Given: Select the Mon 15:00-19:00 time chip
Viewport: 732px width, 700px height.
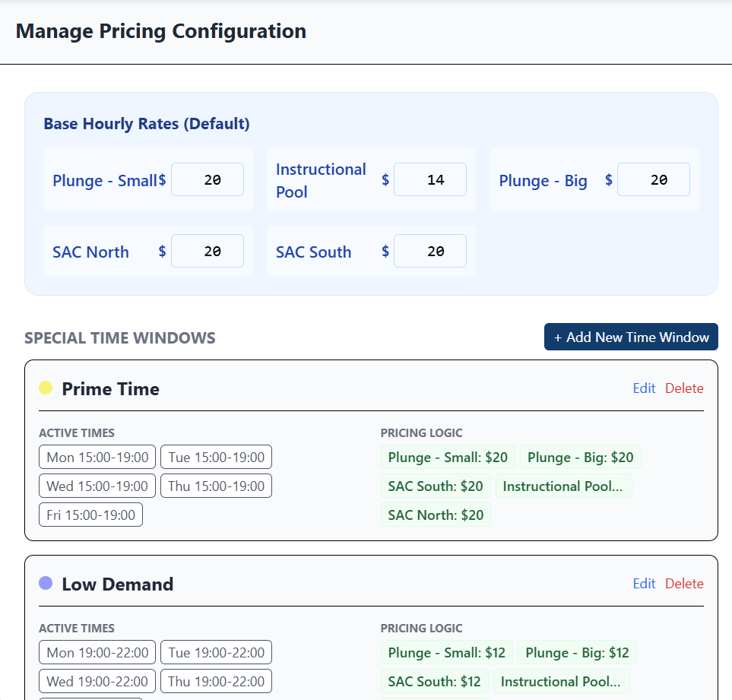Looking at the screenshot, I should (97, 457).
